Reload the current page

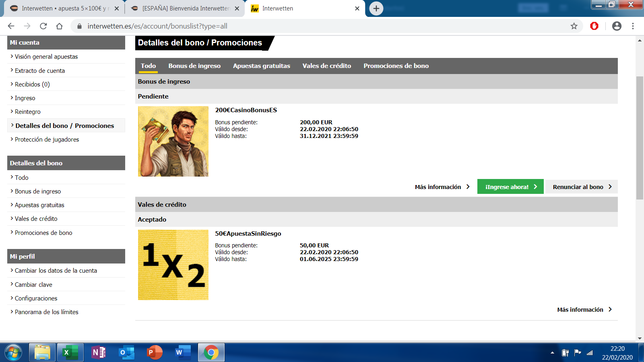(43, 26)
